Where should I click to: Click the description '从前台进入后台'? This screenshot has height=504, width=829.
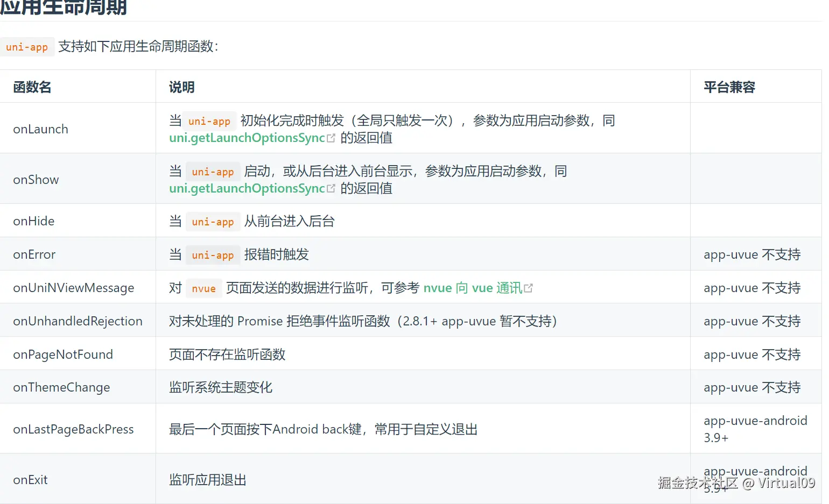coord(290,221)
